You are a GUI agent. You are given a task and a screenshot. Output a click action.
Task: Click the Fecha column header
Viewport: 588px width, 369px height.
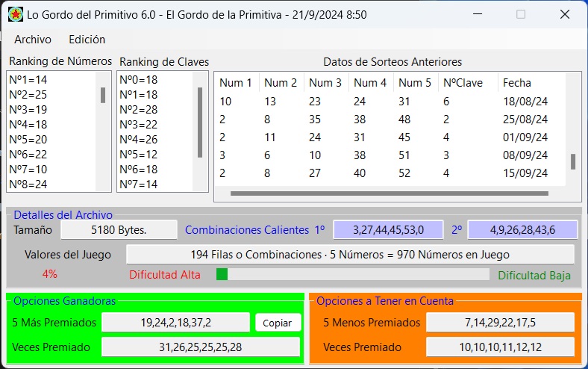coord(517,83)
